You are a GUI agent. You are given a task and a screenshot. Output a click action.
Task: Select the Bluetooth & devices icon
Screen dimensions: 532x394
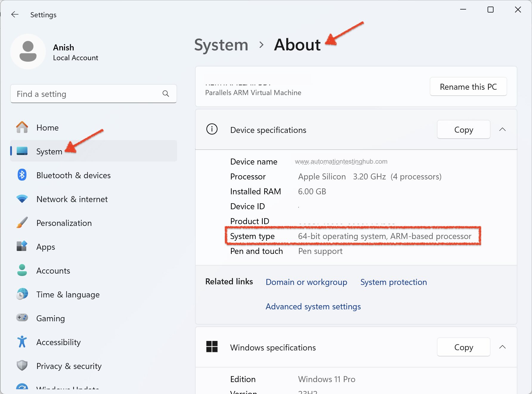click(x=22, y=175)
